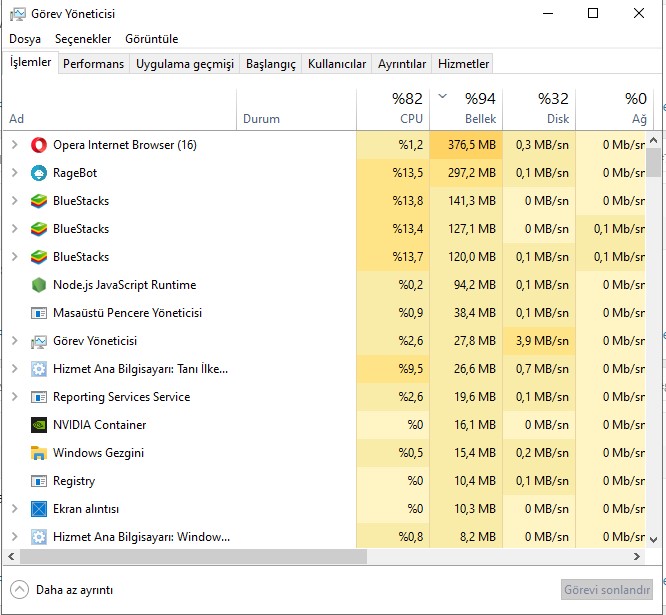Image resolution: width=666 pixels, height=615 pixels.
Task: Expand the BlueStacks row with %13,4 CPU
Action: coord(14,229)
